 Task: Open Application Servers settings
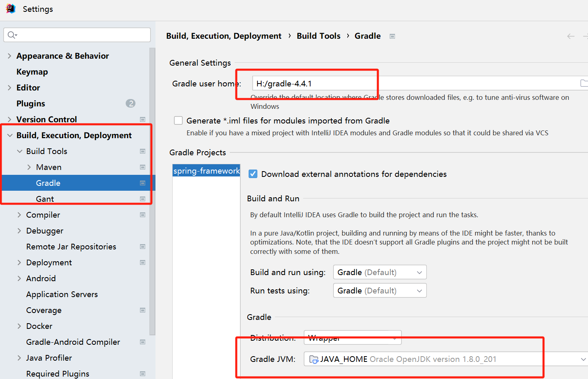coord(62,294)
